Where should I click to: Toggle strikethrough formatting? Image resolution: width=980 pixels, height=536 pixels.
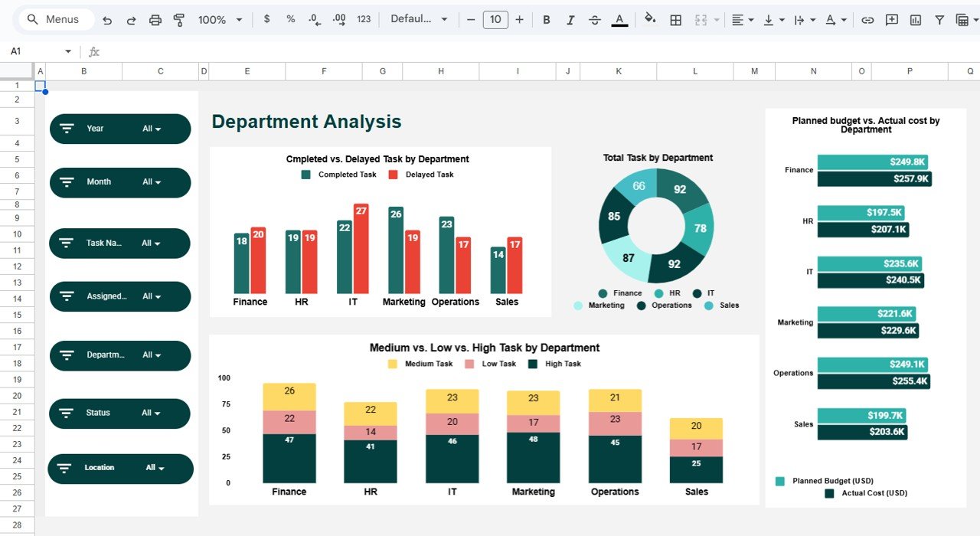click(595, 20)
